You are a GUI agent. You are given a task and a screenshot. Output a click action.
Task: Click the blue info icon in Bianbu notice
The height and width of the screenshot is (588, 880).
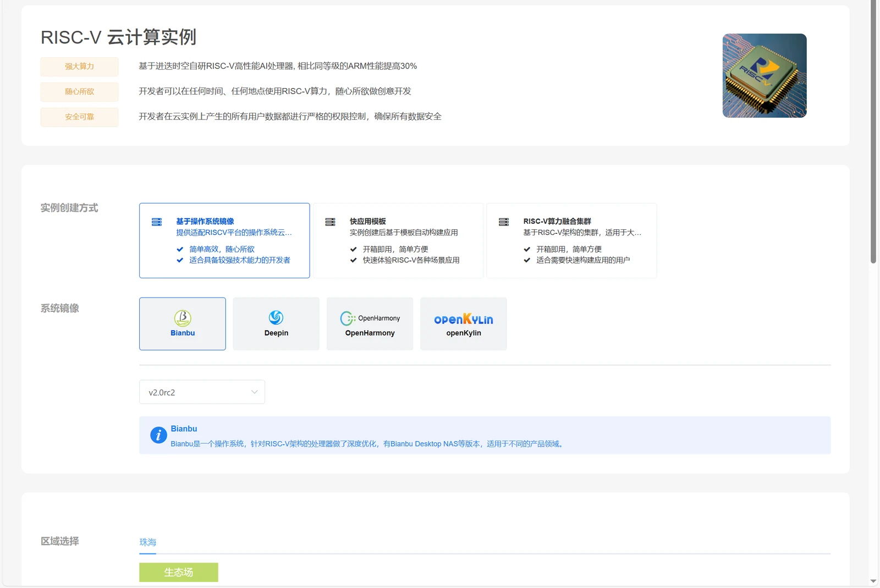[x=158, y=435]
